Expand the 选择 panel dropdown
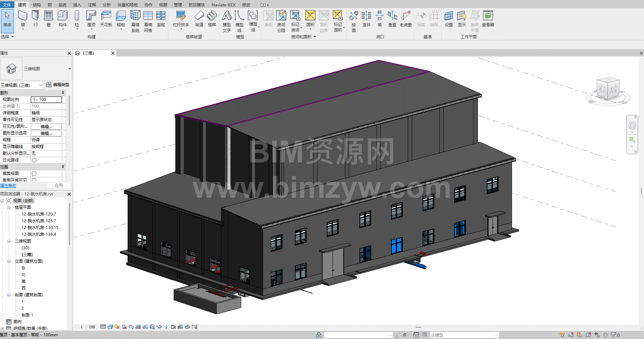The image size is (644, 339). tap(7, 37)
